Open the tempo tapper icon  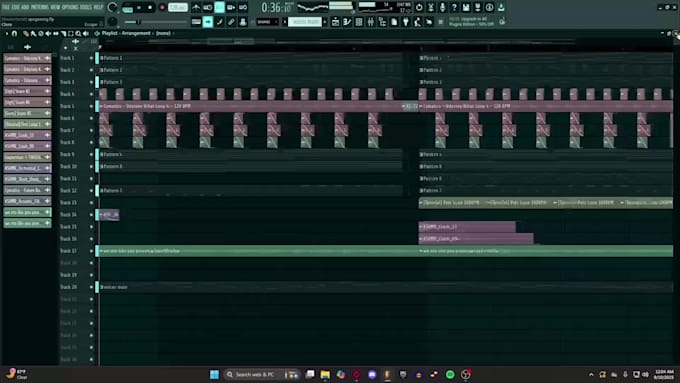pos(417,22)
